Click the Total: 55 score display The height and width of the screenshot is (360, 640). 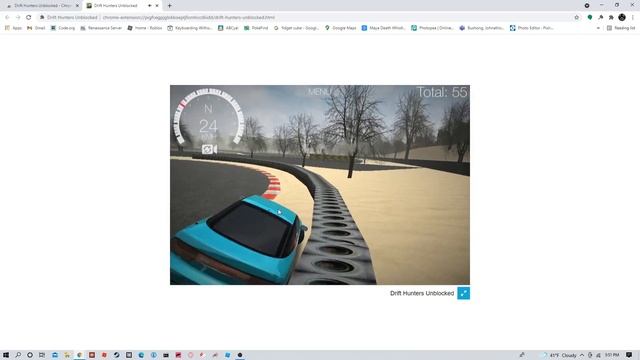click(442, 92)
